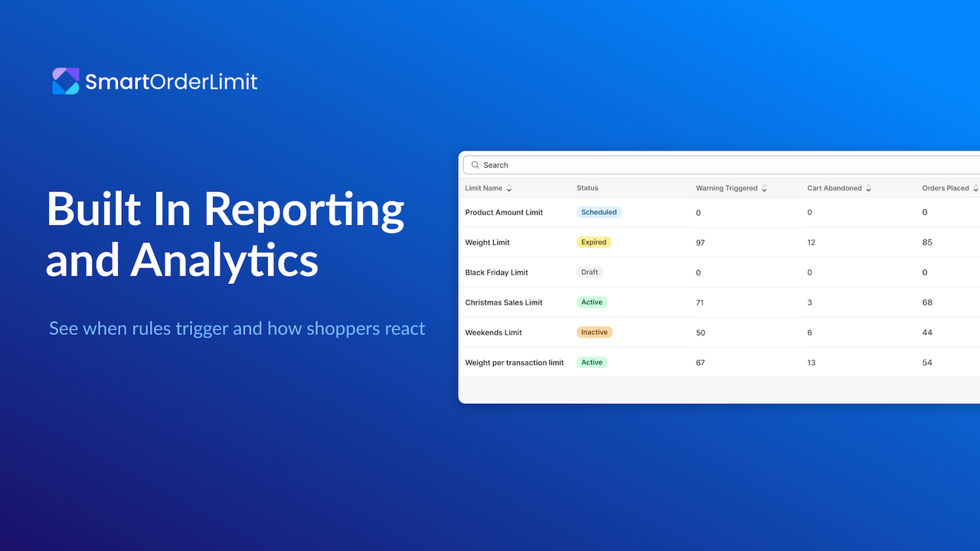The height and width of the screenshot is (551, 980).
Task: Click the Status column header
Action: pos(587,187)
